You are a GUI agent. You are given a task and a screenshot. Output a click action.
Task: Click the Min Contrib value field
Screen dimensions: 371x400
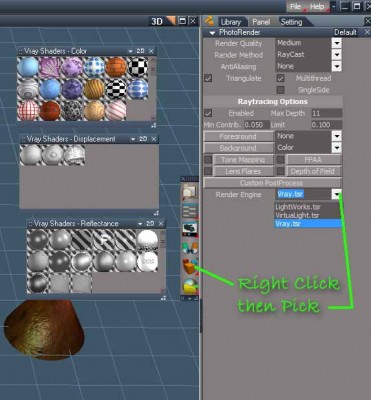[256, 125]
